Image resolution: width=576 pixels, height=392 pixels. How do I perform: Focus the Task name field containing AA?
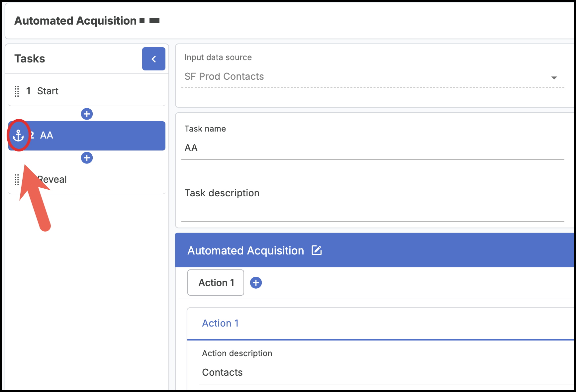pos(372,148)
